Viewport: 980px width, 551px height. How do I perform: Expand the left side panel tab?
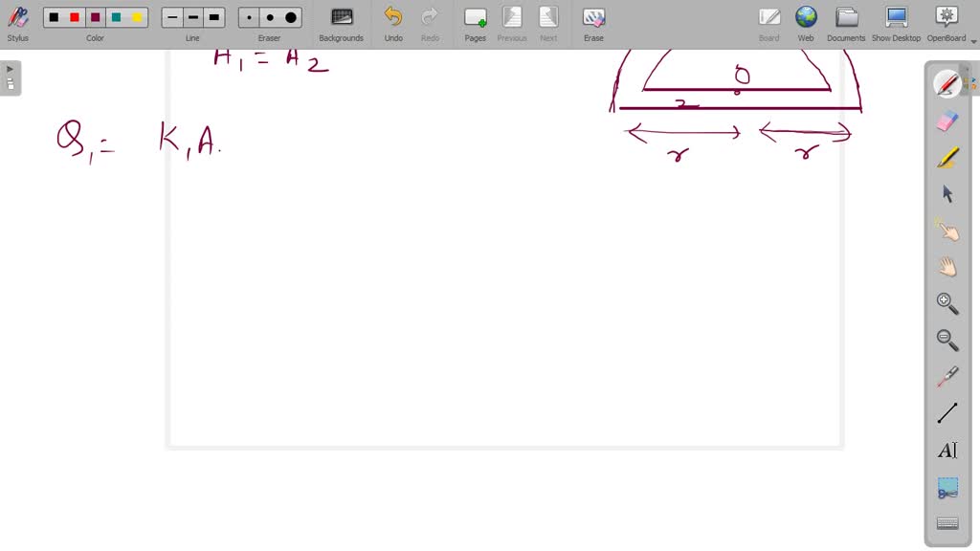(11, 77)
